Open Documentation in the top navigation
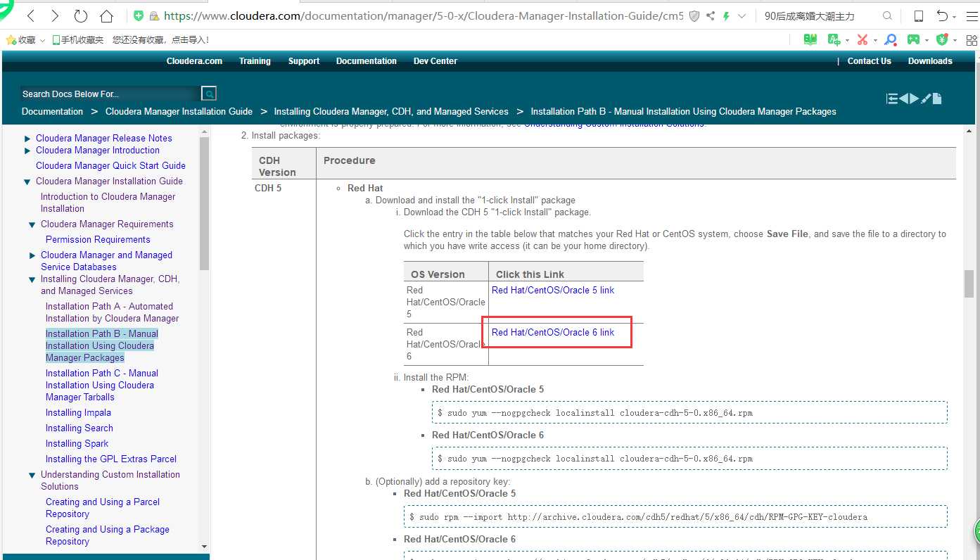This screenshot has height=560, width=980. (x=367, y=61)
